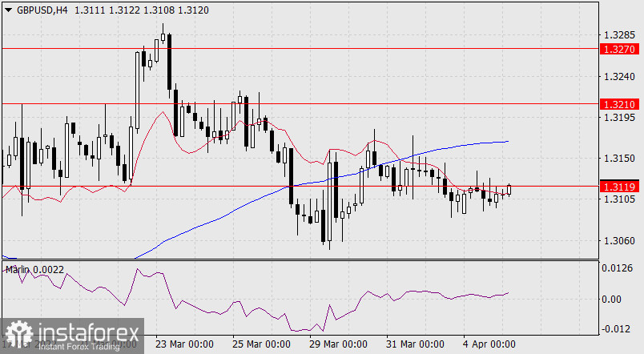Viewport: 644px width, 354px height.
Task: Select the 1.3210 red price level label
Action: tap(619, 104)
